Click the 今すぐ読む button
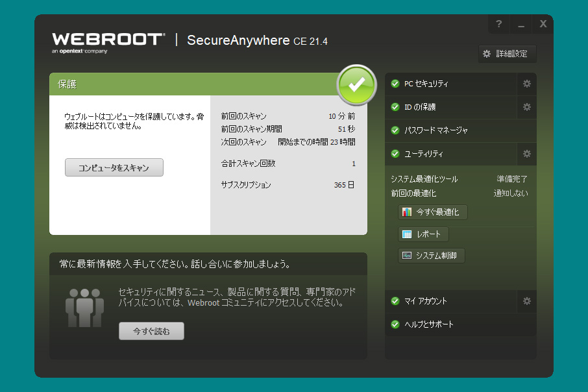 tap(151, 331)
